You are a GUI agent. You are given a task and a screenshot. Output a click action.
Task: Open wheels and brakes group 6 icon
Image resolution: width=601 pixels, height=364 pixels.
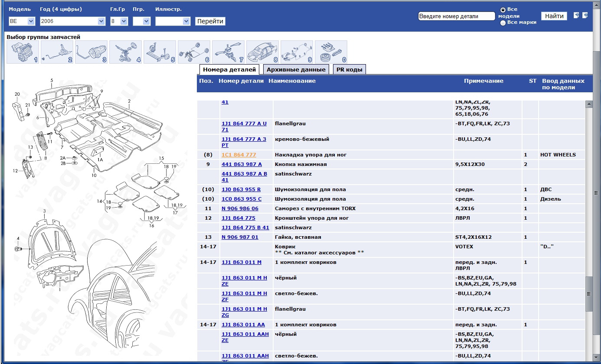(194, 52)
